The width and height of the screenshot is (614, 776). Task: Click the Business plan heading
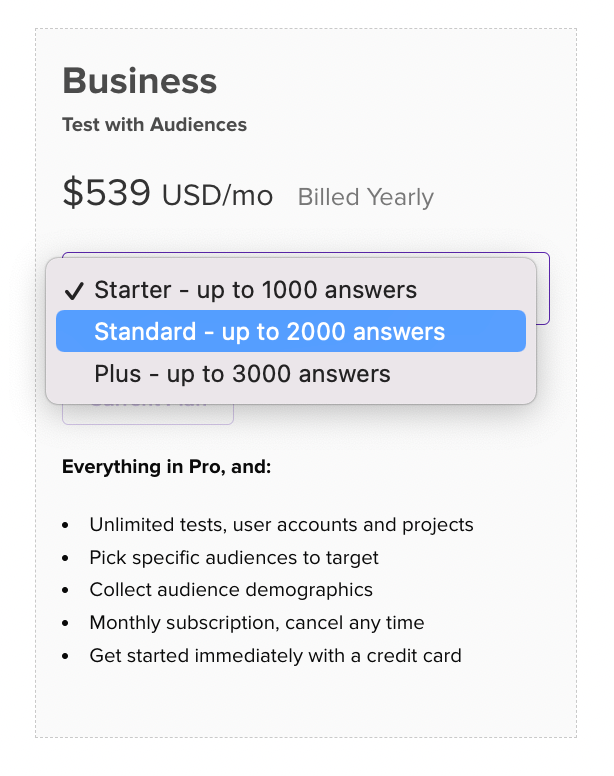coord(140,81)
